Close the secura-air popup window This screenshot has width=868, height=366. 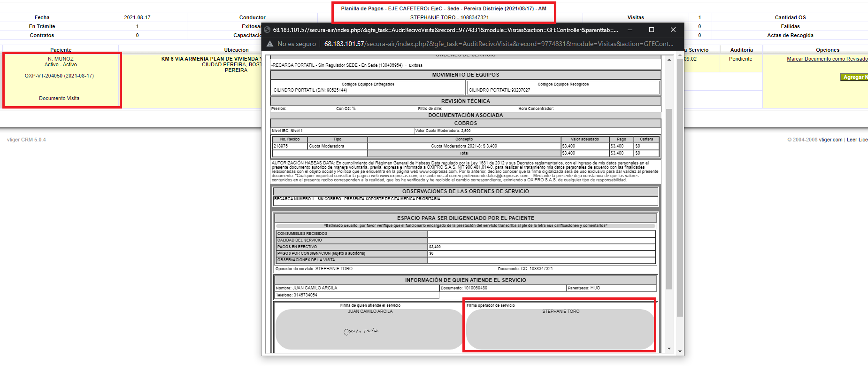[x=673, y=30]
